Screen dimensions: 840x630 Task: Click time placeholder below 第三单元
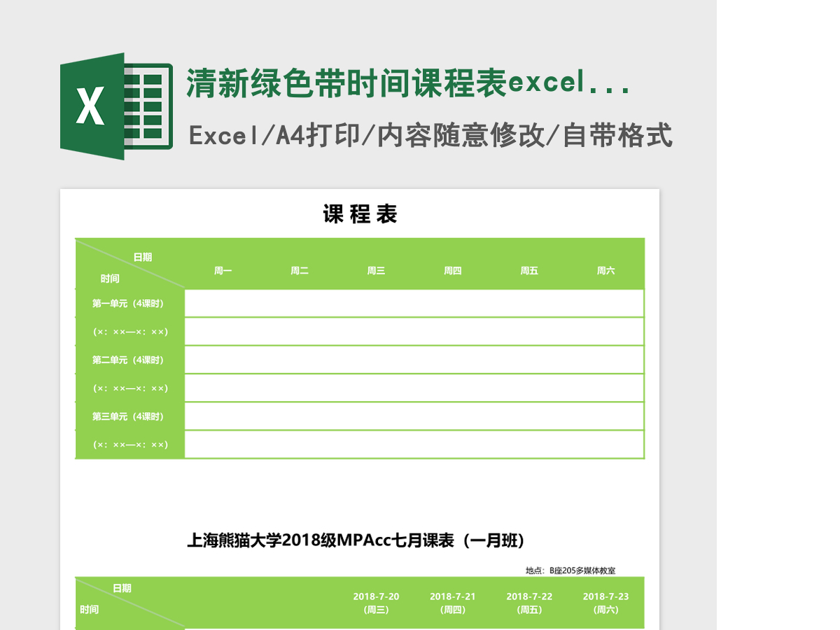pos(130,444)
